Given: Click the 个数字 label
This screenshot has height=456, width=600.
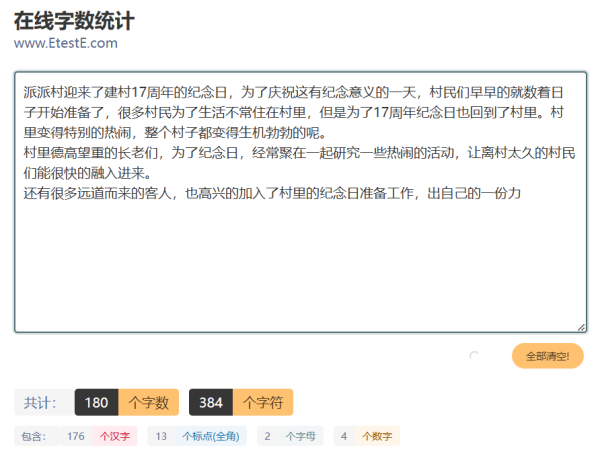Looking at the screenshot, I should point(377,436).
